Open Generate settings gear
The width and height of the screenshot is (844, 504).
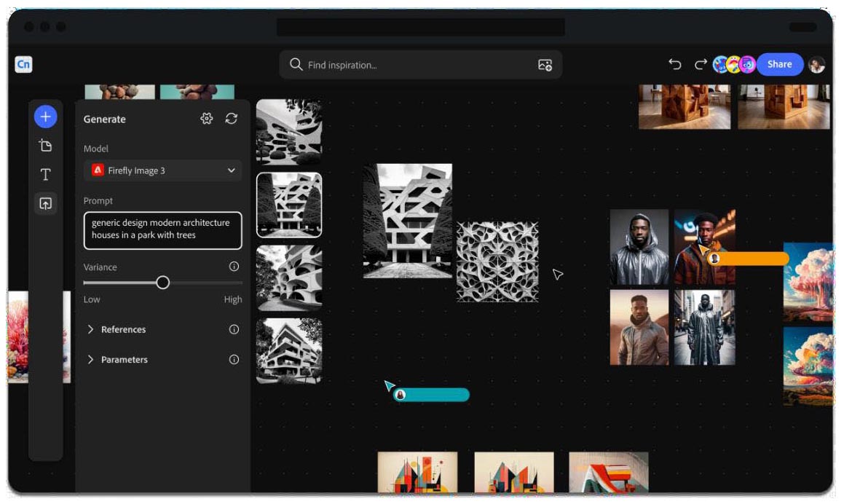coord(207,119)
